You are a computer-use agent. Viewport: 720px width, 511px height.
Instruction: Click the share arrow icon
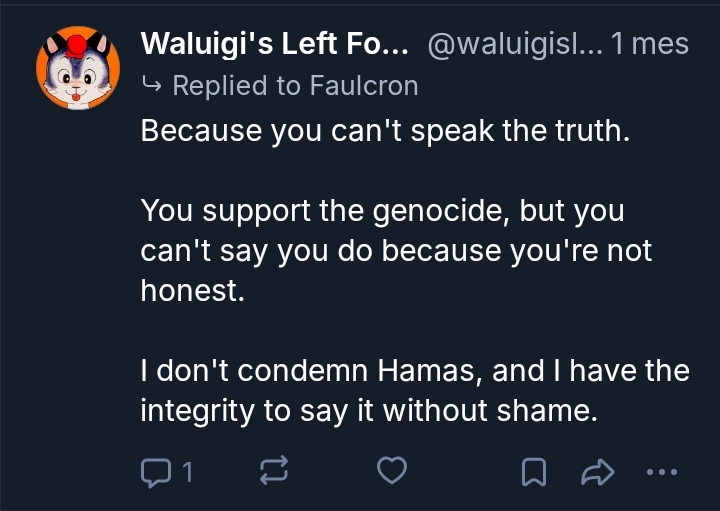click(595, 469)
